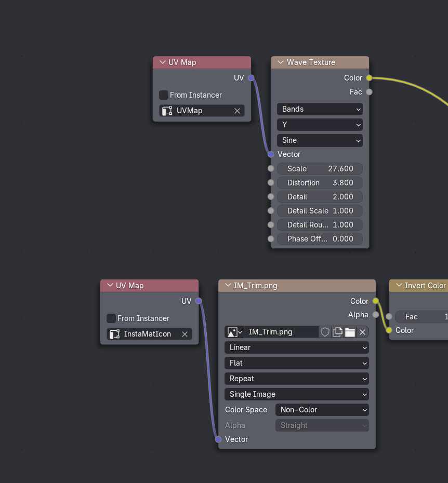Open image file using folder icon

(x=350, y=332)
